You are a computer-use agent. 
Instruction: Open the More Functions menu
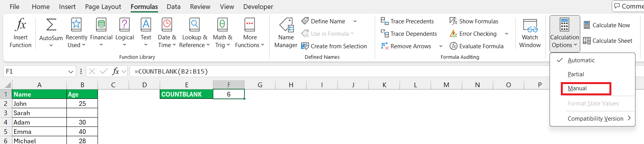point(250,33)
